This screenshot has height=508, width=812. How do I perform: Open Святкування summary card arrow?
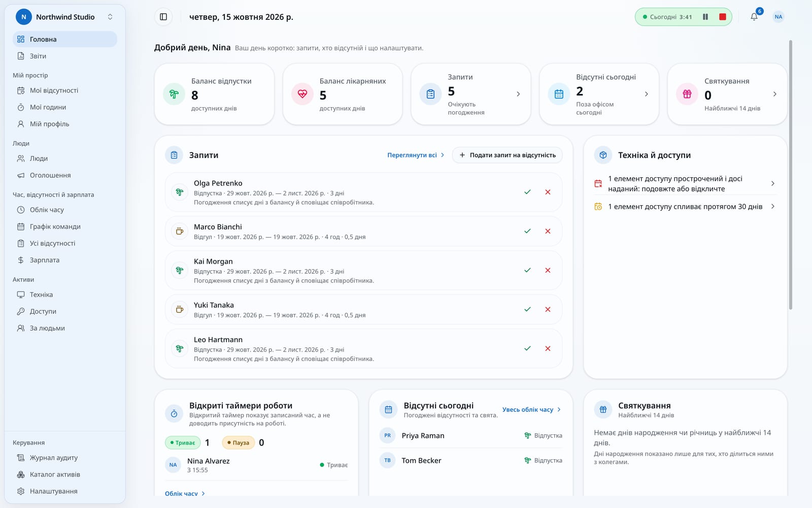click(x=774, y=94)
